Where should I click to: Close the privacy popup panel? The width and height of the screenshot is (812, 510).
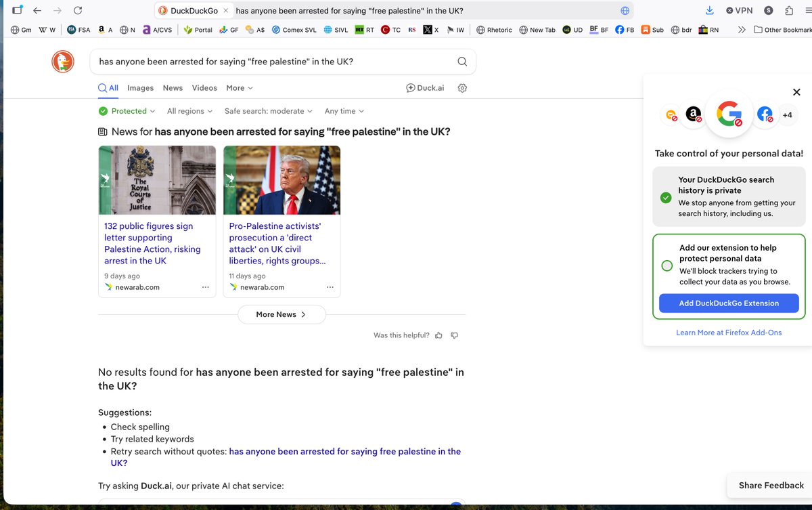pos(796,92)
